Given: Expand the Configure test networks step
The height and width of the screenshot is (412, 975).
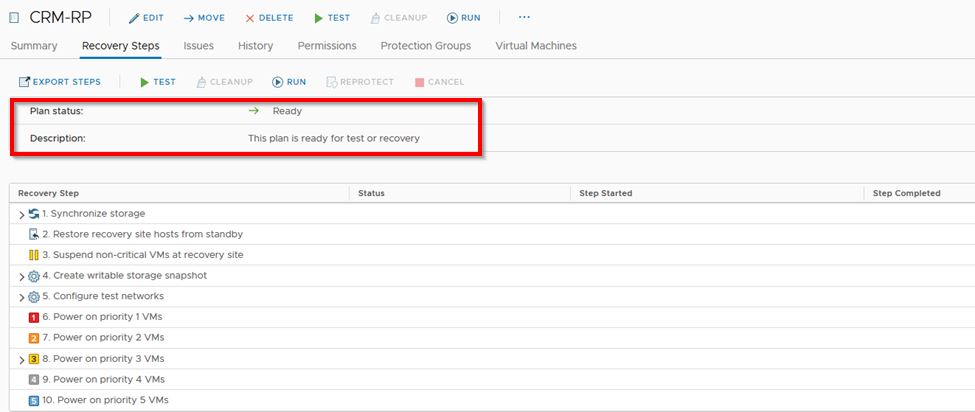Looking at the screenshot, I should 21,297.
